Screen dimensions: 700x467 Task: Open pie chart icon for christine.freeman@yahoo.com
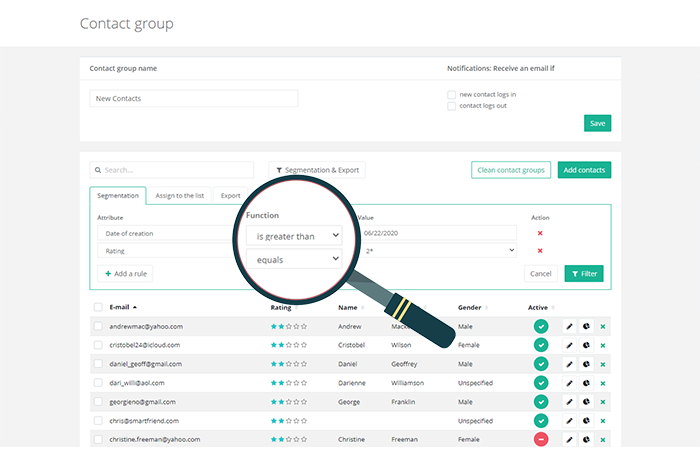coord(586,439)
